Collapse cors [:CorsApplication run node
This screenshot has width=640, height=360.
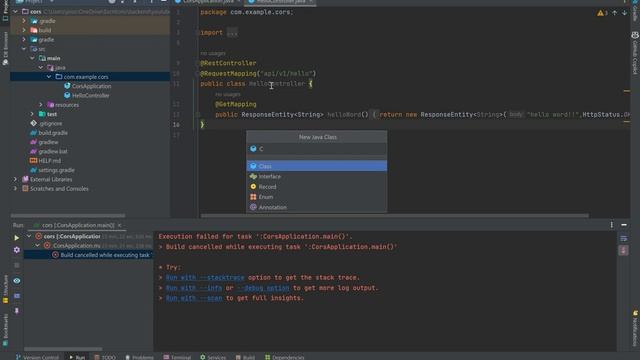[29, 236]
